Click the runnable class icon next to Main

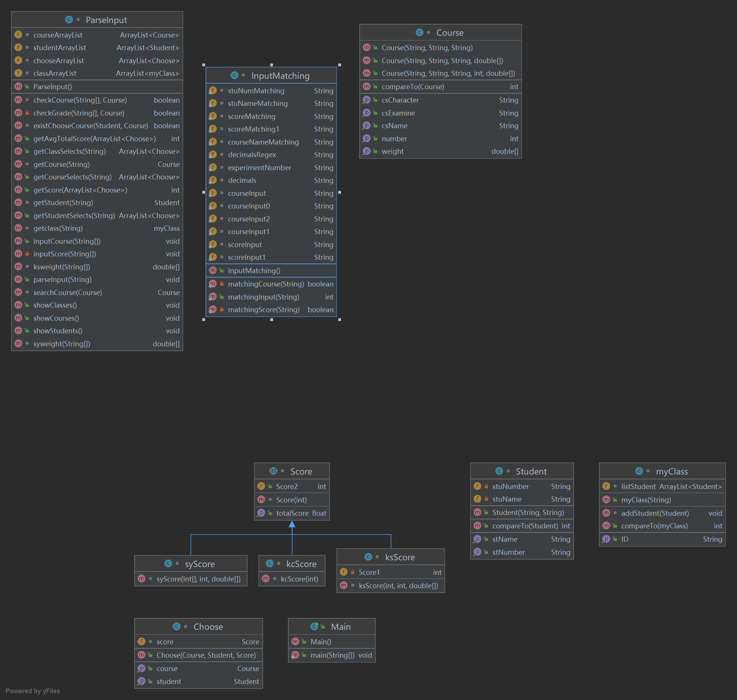[314, 626]
